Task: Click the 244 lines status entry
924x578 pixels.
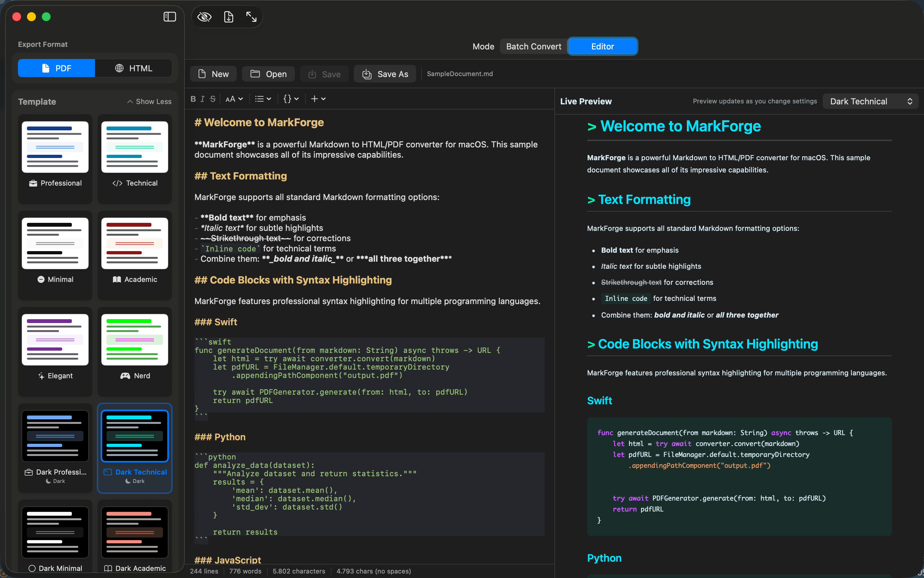Action: (x=204, y=571)
